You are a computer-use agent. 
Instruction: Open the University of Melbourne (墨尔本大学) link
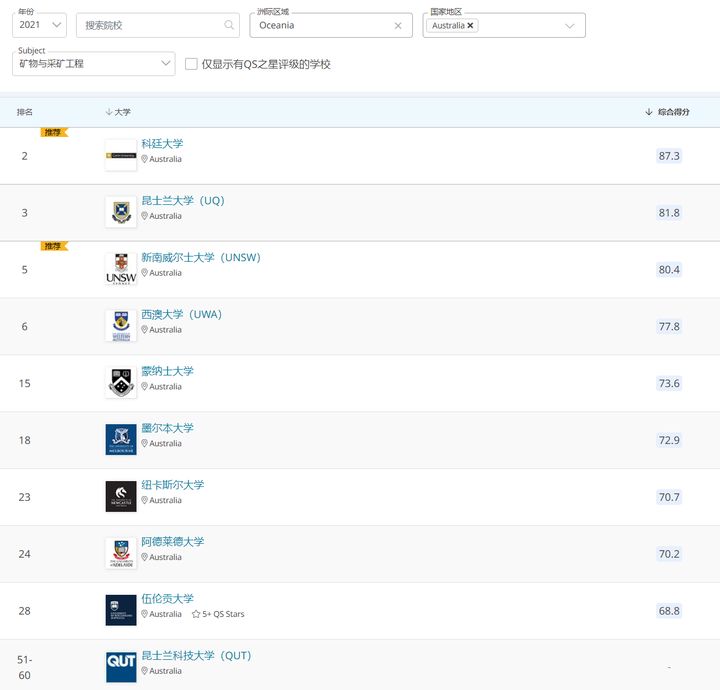[x=168, y=428]
